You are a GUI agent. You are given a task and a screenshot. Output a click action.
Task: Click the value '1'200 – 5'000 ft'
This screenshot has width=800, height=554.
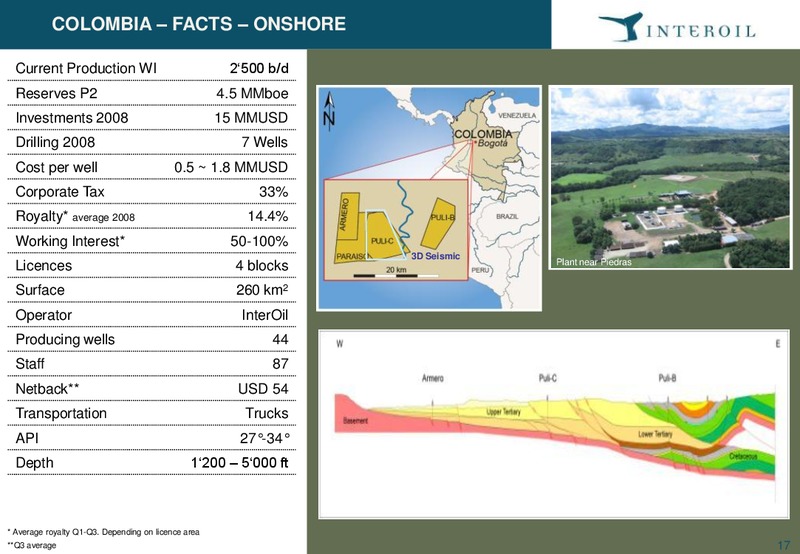click(239, 463)
